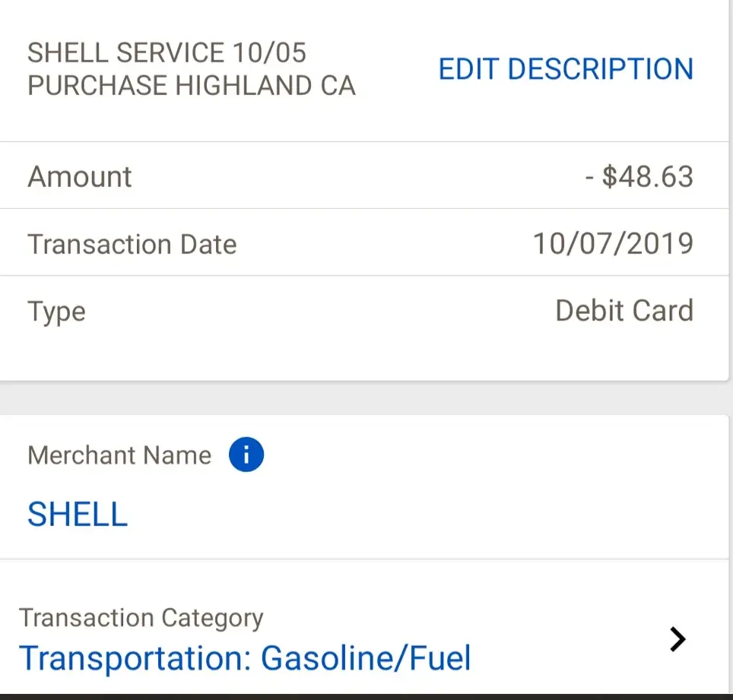
Task: Click the info icon beside Merchant Name
Action: coord(246,455)
